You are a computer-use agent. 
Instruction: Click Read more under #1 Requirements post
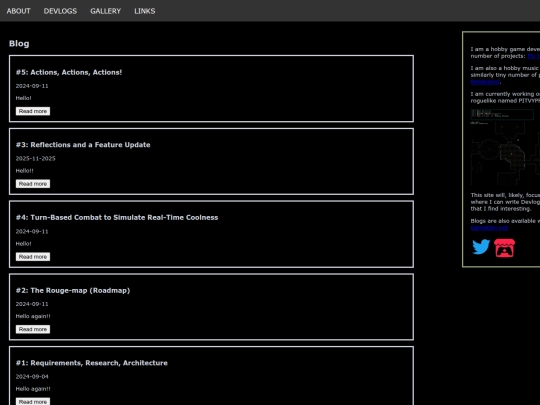click(x=33, y=402)
